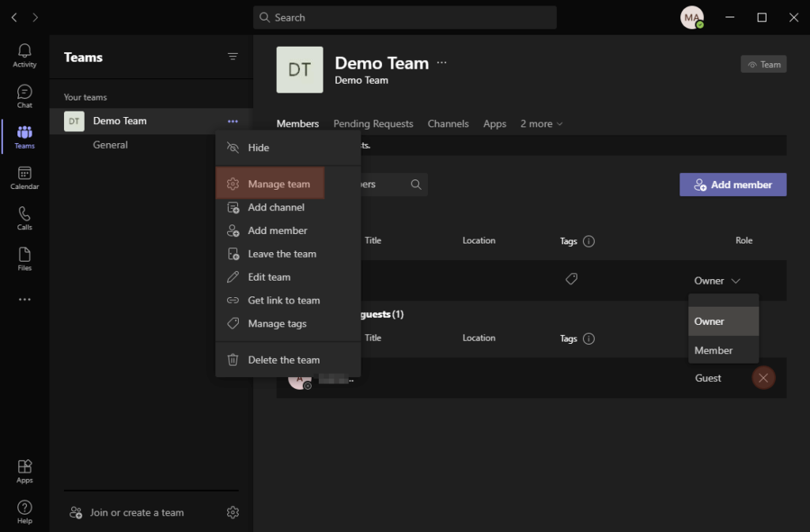This screenshot has width=810, height=532.
Task: Open the Calendar app
Action: point(25,178)
